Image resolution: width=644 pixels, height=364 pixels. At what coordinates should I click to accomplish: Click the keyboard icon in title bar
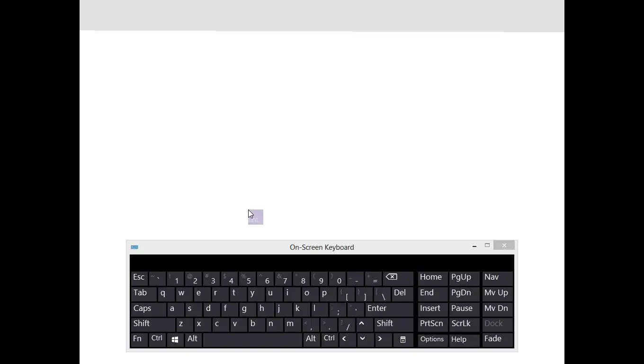tap(134, 247)
